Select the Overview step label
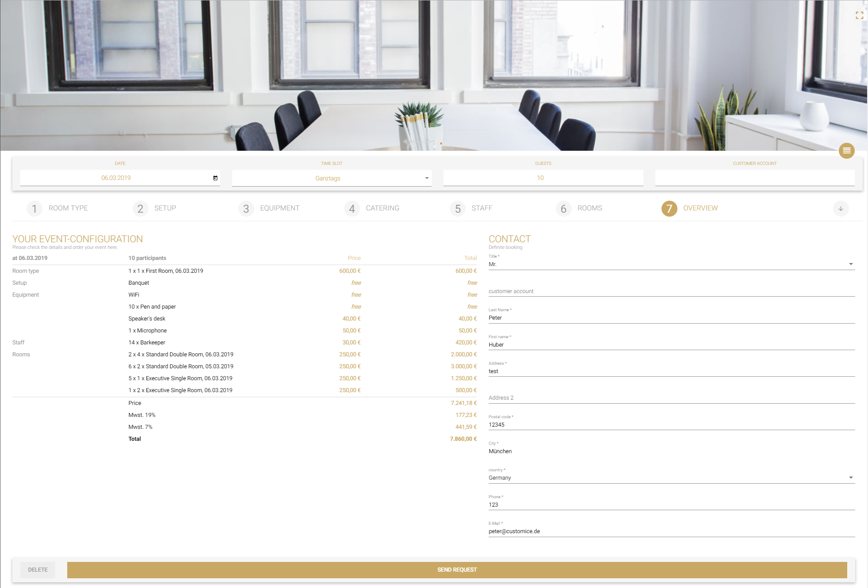 pyautogui.click(x=700, y=208)
